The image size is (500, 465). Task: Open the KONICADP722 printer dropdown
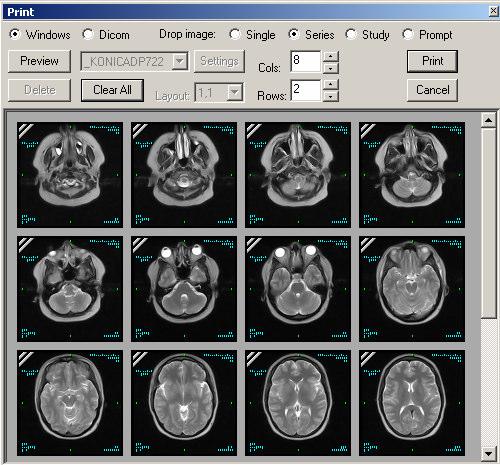tap(180, 61)
